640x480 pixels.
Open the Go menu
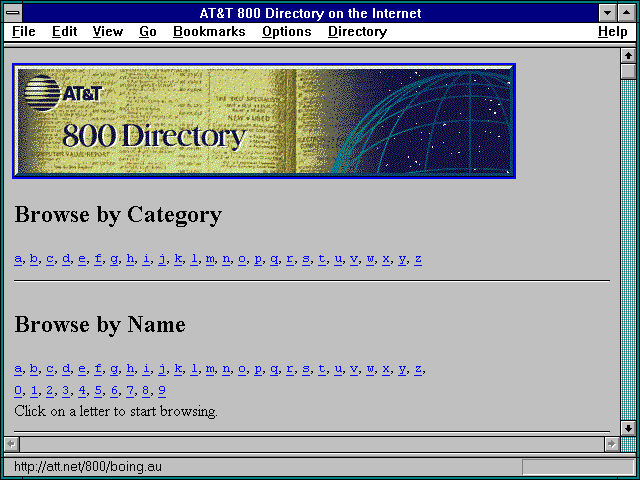point(148,31)
